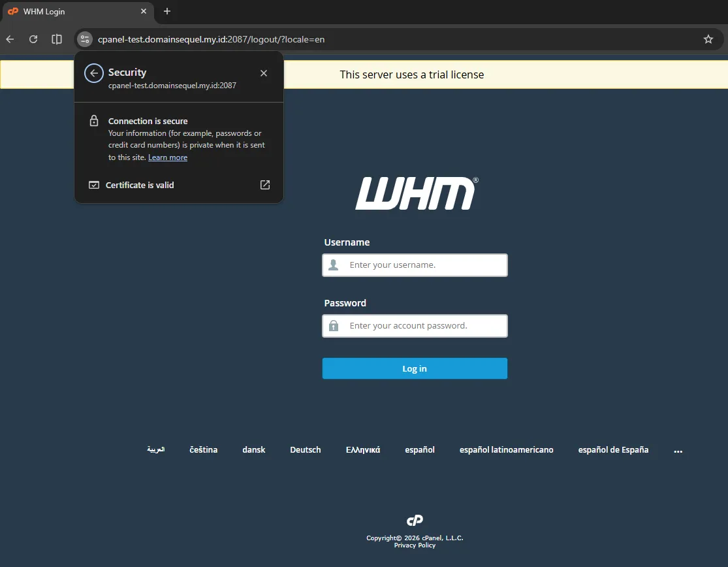Open certificate details external link icon
This screenshot has height=567, width=728.
click(x=265, y=185)
